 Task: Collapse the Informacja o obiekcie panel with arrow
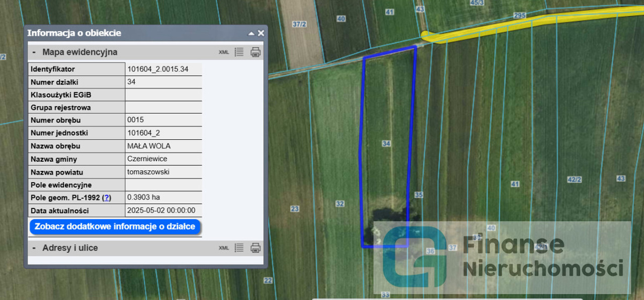tap(251, 33)
